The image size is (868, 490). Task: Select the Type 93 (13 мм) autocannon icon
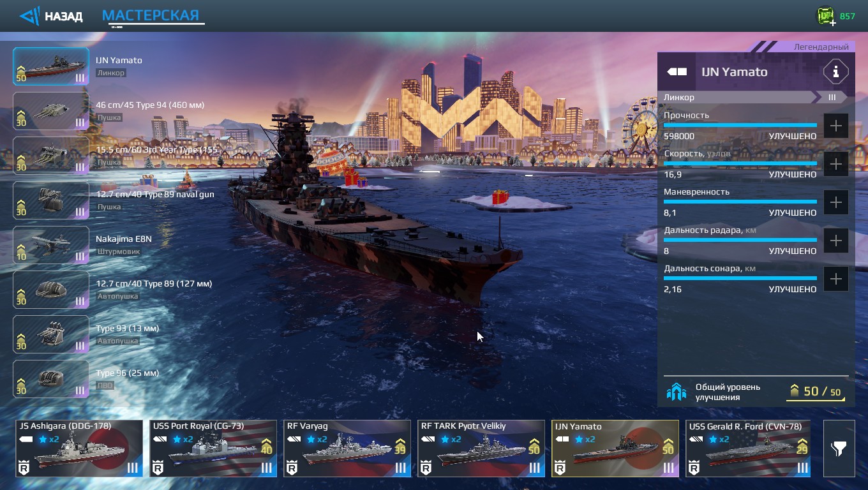click(51, 334)
